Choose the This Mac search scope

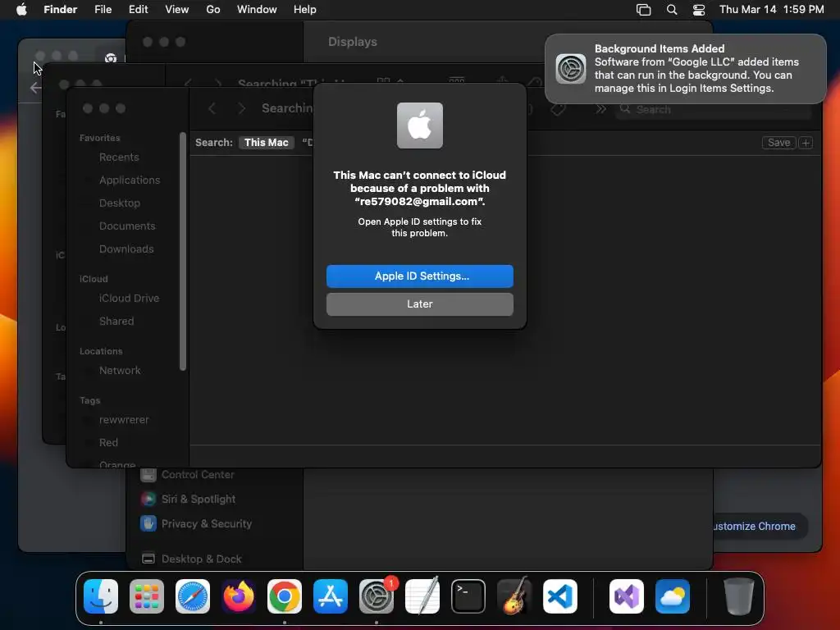pos(267,143)
